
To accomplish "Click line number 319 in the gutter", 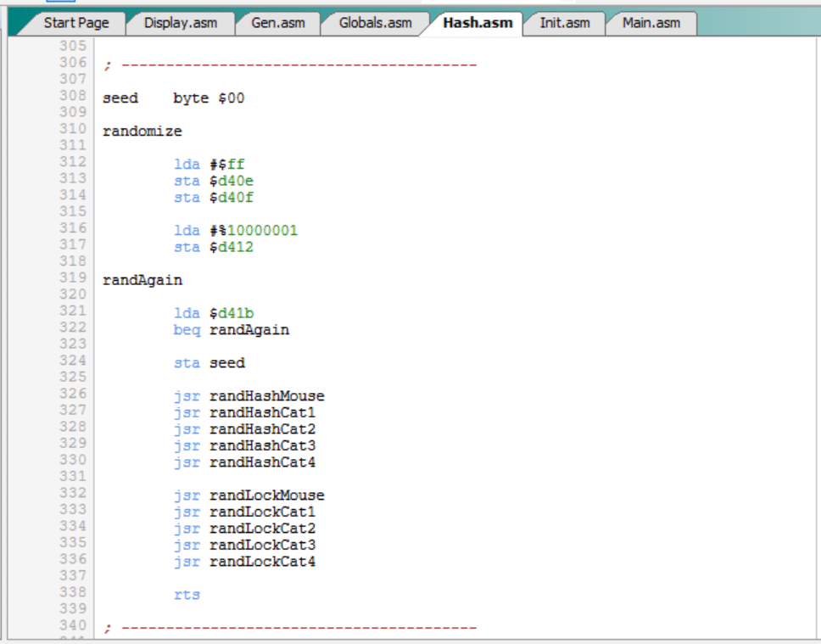I will [73, 277].
